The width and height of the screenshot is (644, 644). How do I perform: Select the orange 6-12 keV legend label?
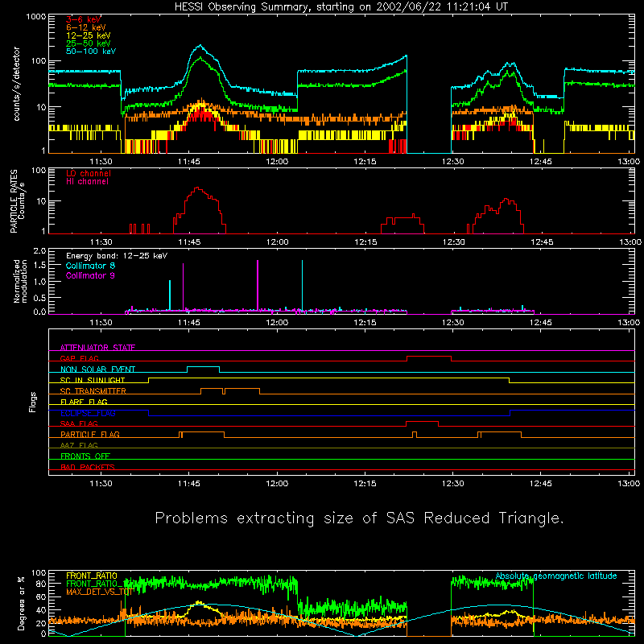pyautogui.click(x=85, y=27)
